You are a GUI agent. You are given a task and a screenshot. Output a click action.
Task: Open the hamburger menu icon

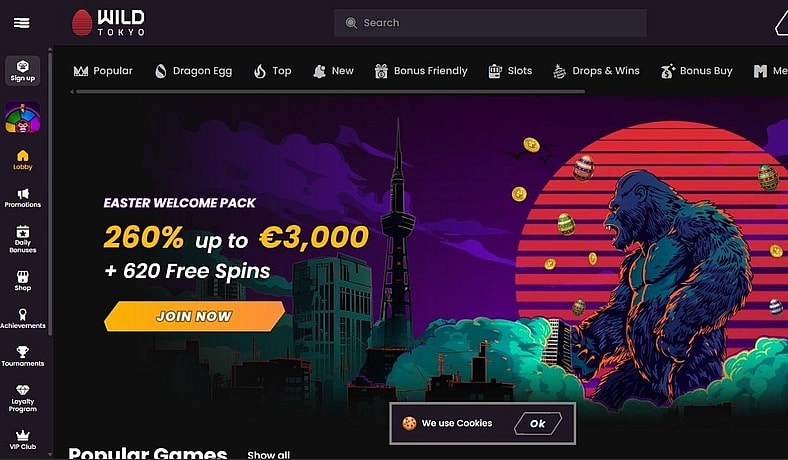[22, 23]
